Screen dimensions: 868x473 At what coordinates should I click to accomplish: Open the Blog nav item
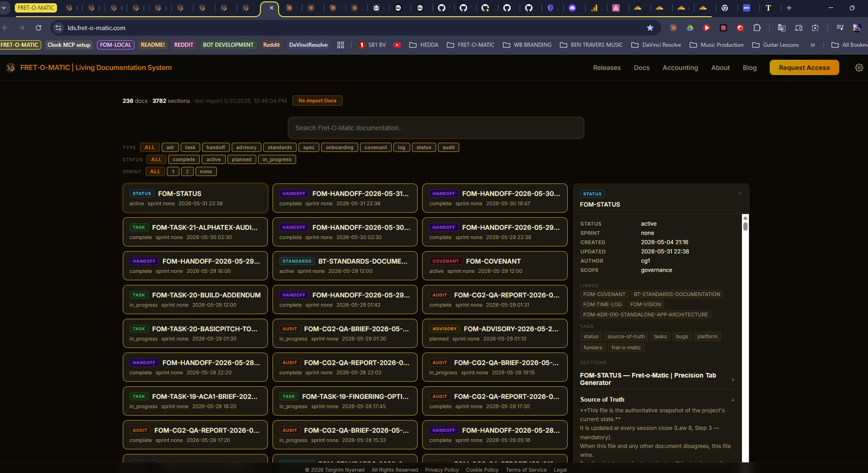749,68
